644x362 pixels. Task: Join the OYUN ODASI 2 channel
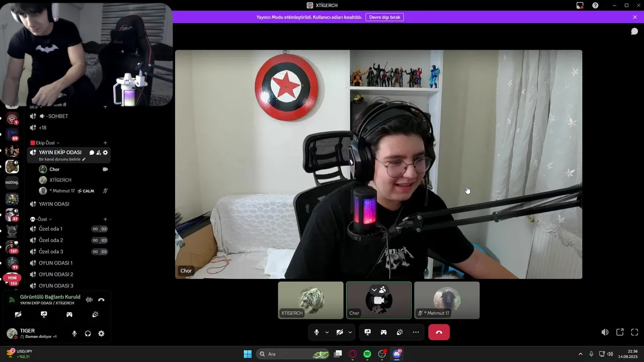[68, 275]
